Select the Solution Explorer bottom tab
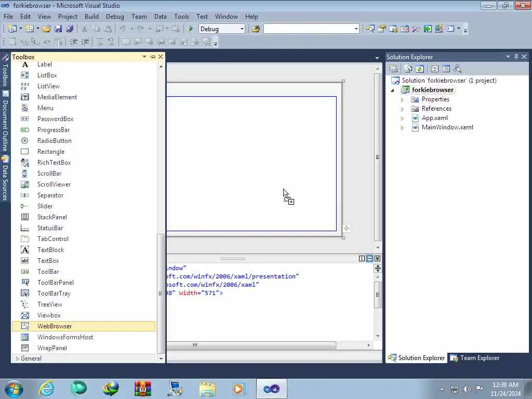The image size is (532, 399). [417, 358]
